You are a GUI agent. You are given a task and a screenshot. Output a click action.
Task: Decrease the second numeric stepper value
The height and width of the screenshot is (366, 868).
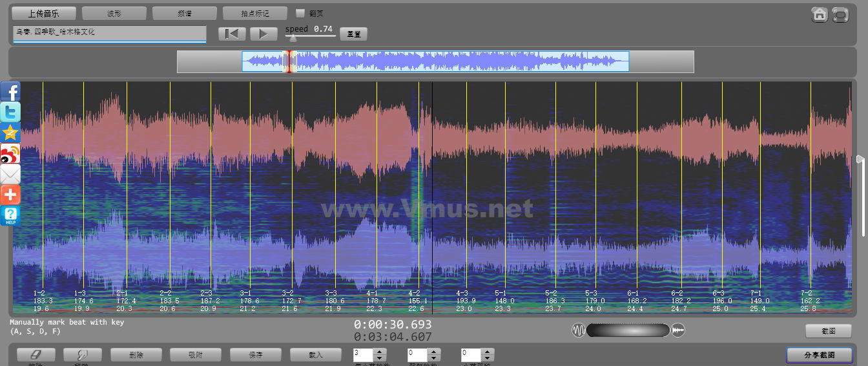coord(434,358)
